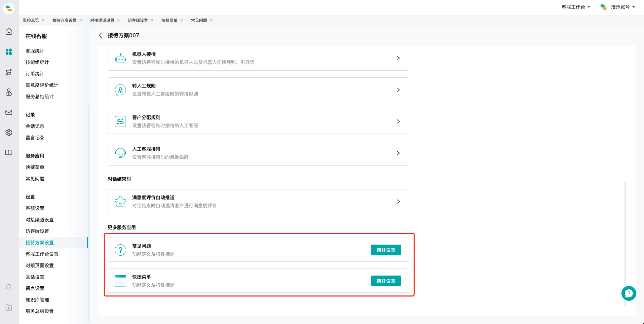Switch to the 快捷菜单 tab
Viewport: 644px width, 324px height.
(x=169, y=20)
